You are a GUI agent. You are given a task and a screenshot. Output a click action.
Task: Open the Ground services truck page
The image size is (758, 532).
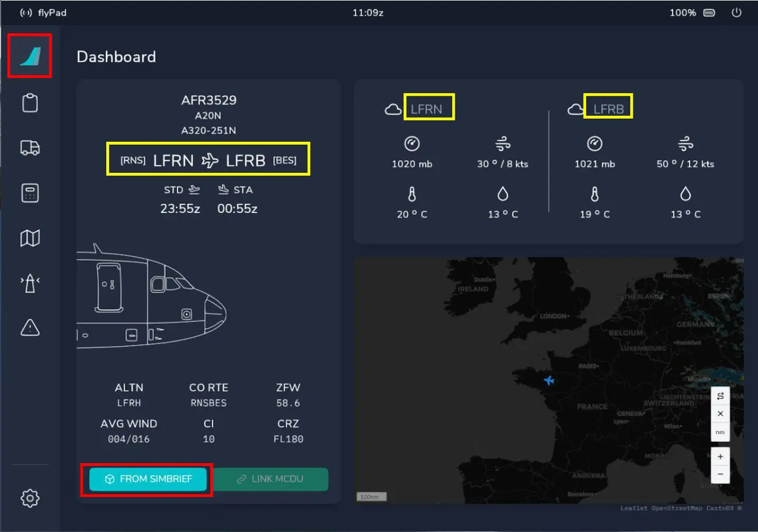[30, 148]
